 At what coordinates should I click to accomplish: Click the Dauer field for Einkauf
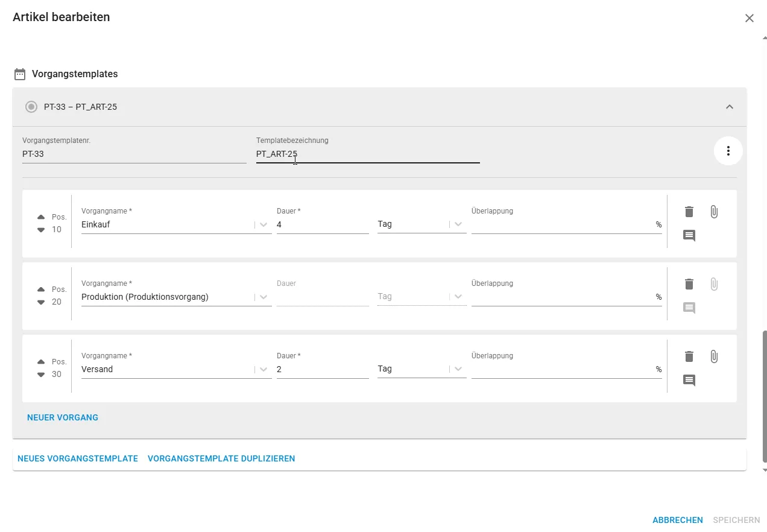coord(323,224)
